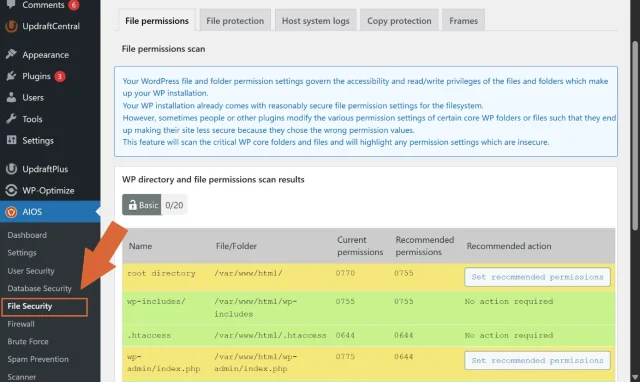Screen dimensions: 640x382
Task: Set recommended permissions for wp-admin/index.php
Action: click(537, 360)
